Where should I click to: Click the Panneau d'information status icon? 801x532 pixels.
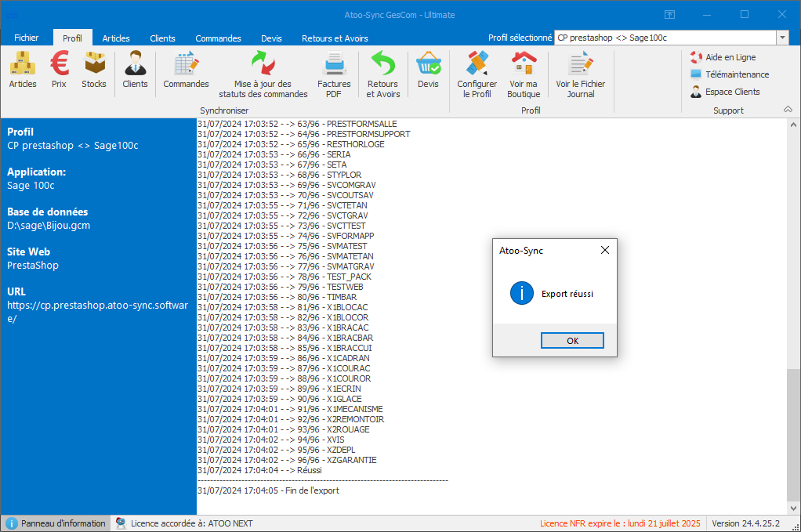click(x=11, y=523)
